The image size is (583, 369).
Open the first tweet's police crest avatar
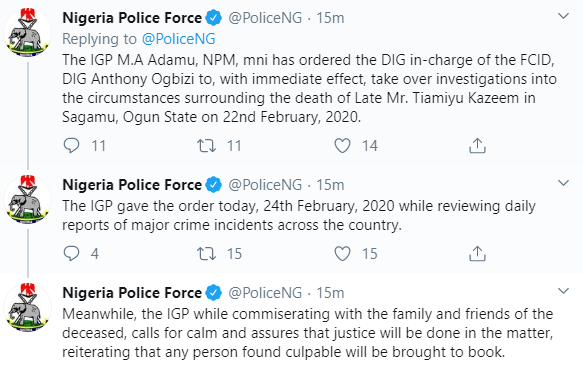coord(28,33)
